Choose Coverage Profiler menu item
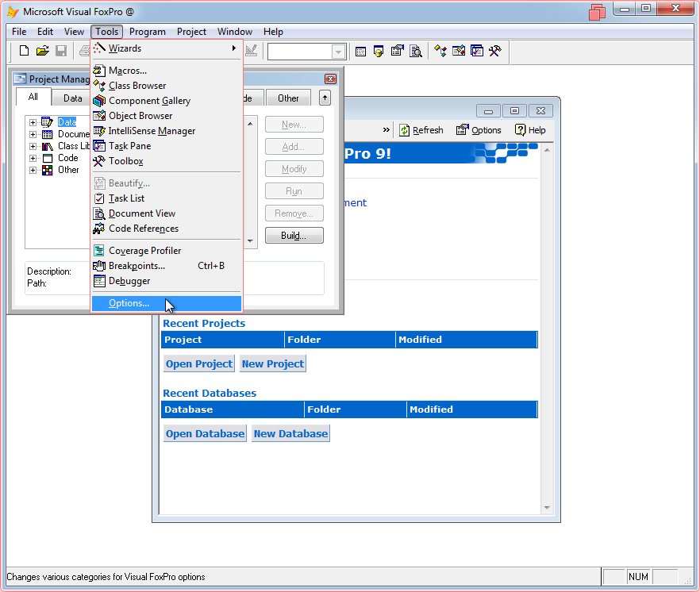The width and height of the screenshot is (700, 592). (167, 251)
